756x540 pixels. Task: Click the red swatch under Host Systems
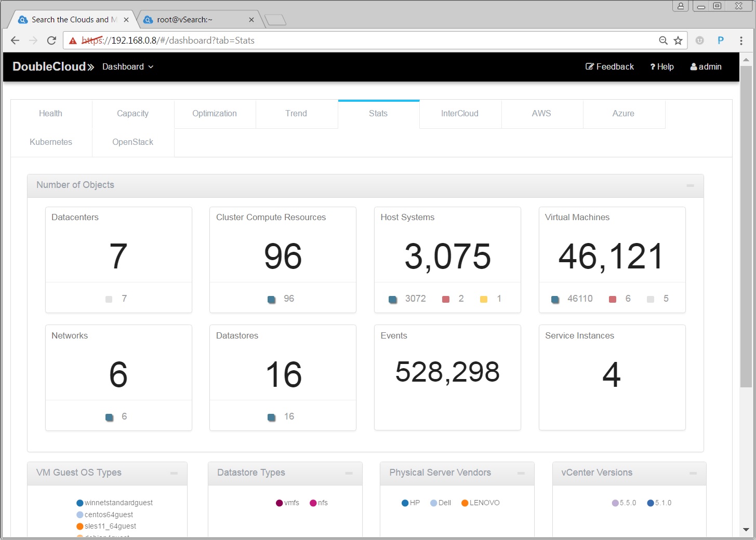445,299
